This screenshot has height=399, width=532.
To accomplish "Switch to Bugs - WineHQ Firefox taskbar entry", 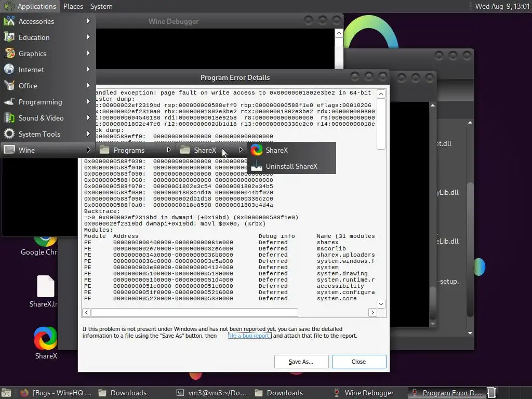I will [56, 393].
